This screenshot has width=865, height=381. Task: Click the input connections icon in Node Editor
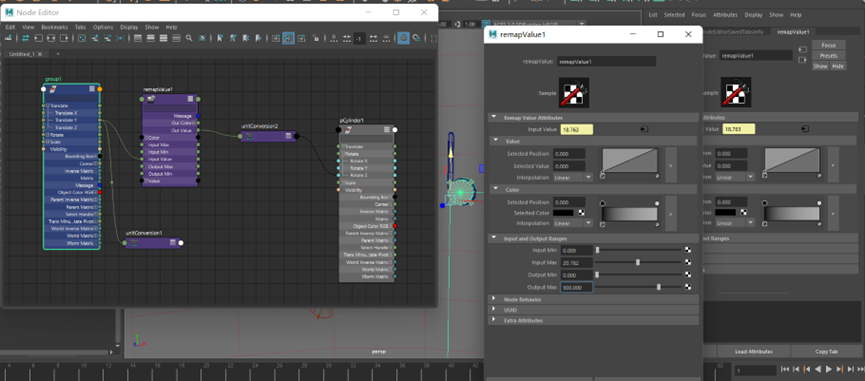tap(38, 38)
